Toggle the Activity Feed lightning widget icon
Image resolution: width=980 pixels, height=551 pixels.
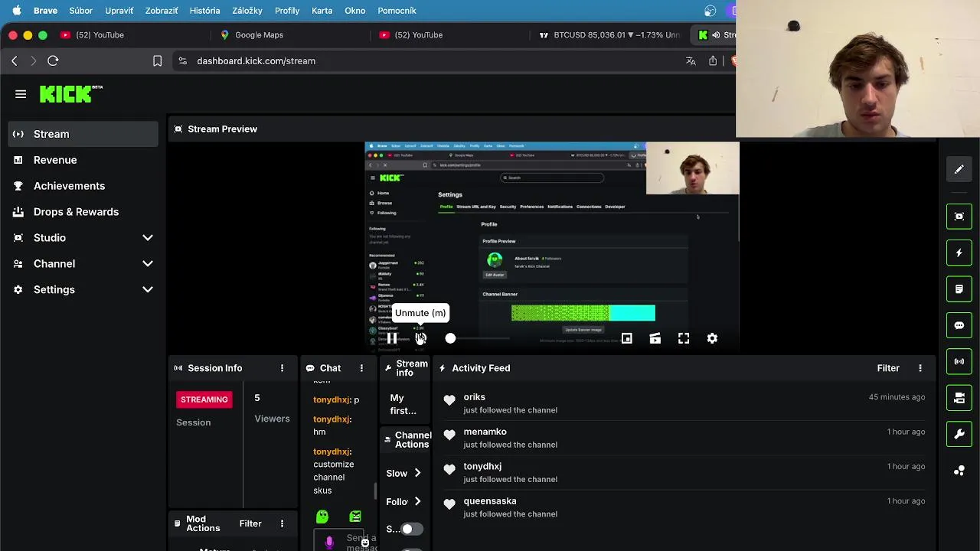959,253
